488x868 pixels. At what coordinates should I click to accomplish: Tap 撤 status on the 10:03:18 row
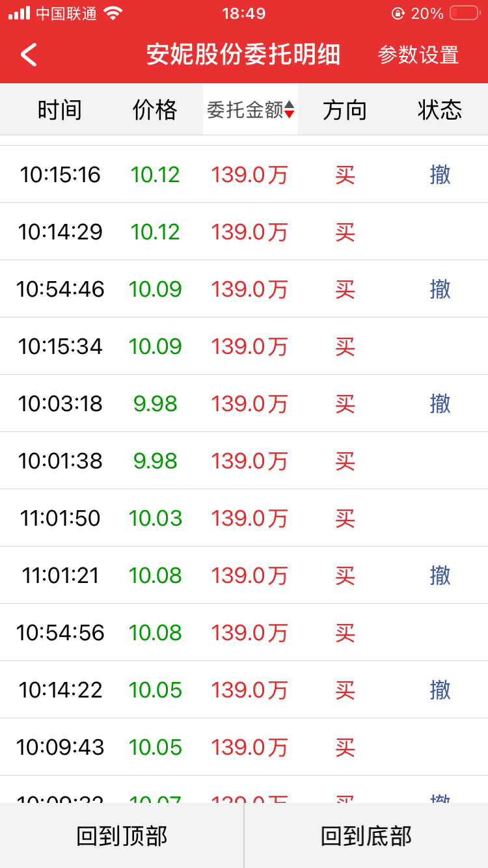[440, 403]
